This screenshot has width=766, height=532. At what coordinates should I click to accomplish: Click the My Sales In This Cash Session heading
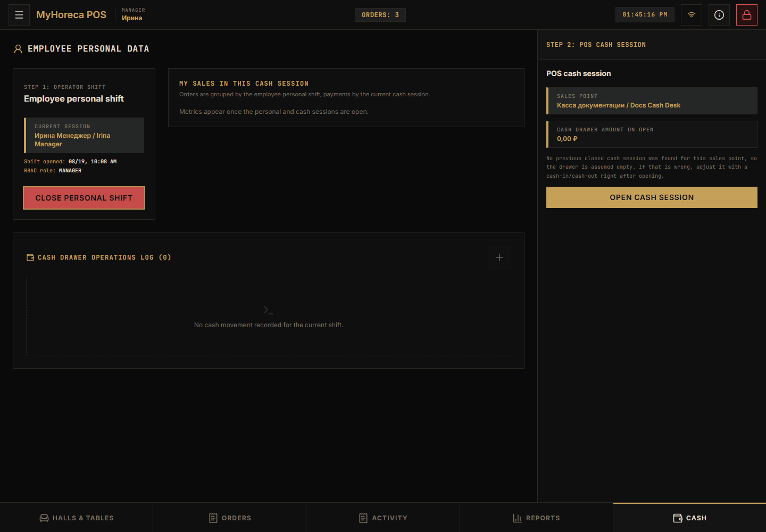pos(244,84)
